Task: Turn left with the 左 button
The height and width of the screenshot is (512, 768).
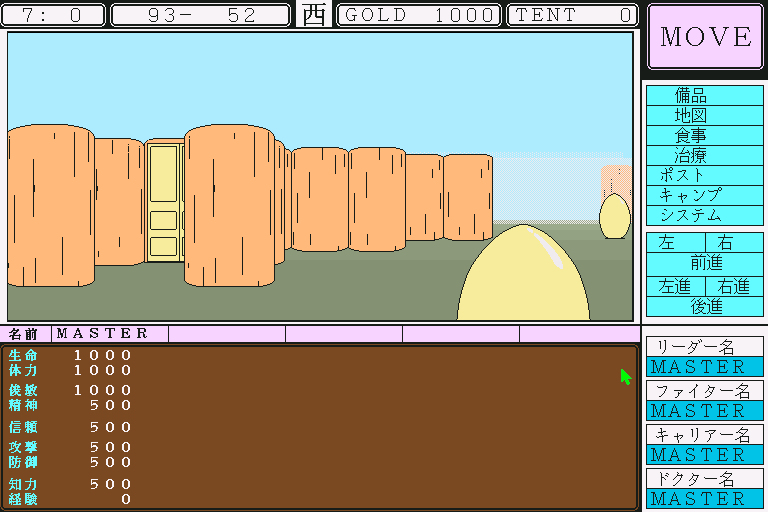Action: (x=676, y=243)
